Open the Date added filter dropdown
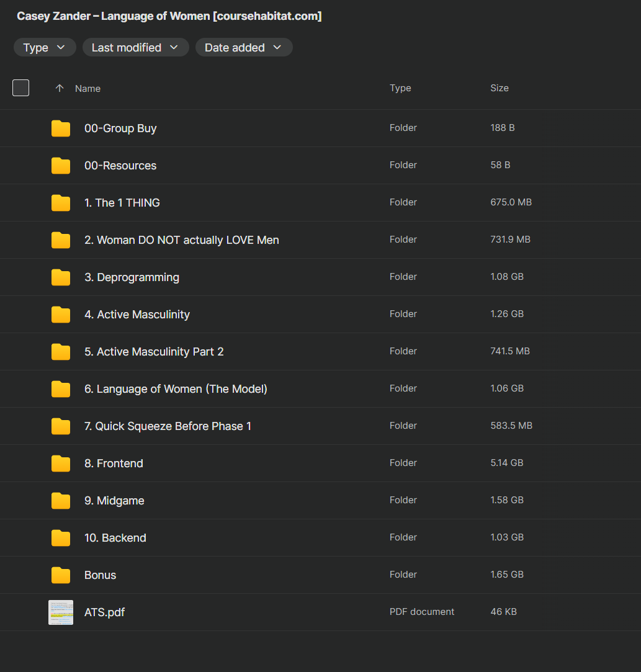Viewport: 641px width, 672px height. coord(243,48)
